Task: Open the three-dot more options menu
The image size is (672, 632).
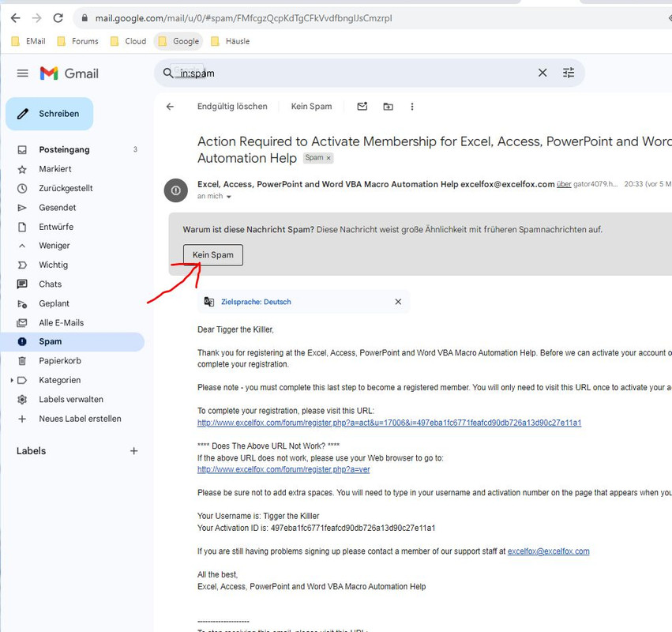Action: point(412,107)
